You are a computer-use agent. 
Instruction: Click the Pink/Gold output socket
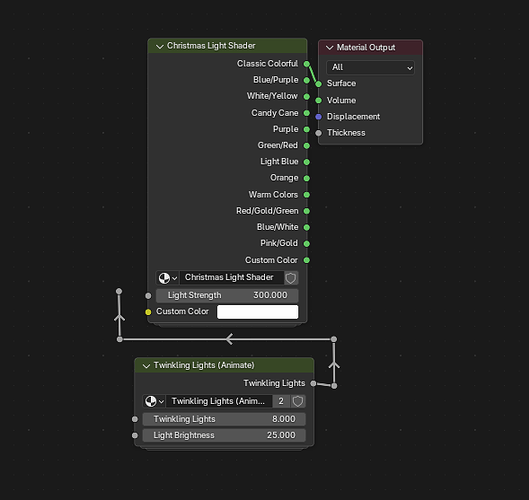307,244
